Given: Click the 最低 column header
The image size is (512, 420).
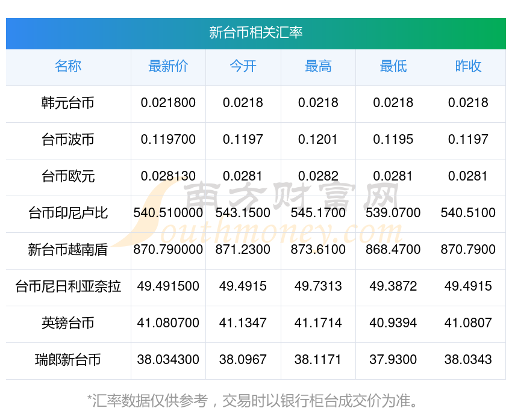Looking at the screenshot, I should coord(393,67).
